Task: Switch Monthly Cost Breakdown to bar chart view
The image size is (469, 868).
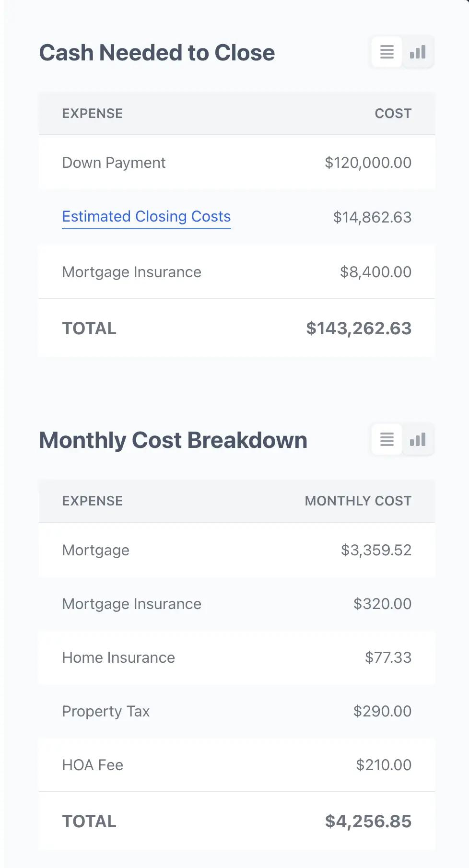Action: tap(418, 439)
